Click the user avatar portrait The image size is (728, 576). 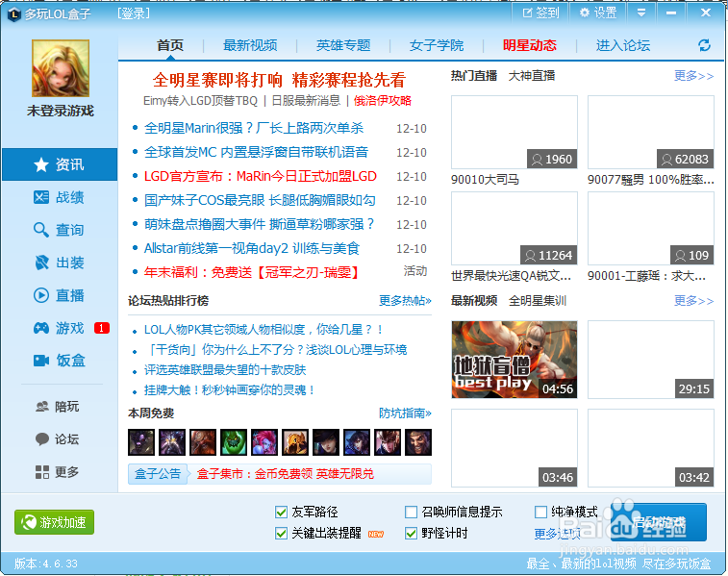[61, 68]
